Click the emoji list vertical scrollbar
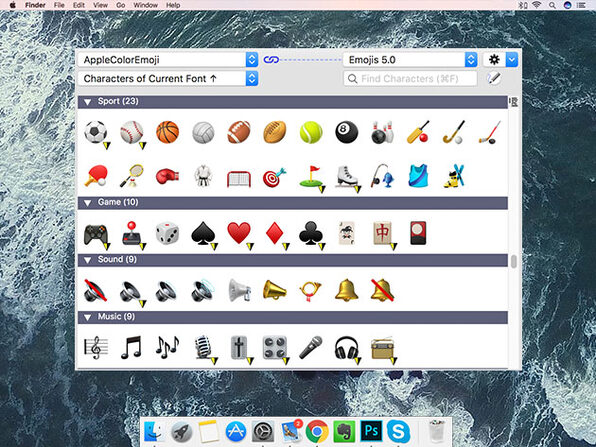596x447 pixels. (x=514, y=262)
